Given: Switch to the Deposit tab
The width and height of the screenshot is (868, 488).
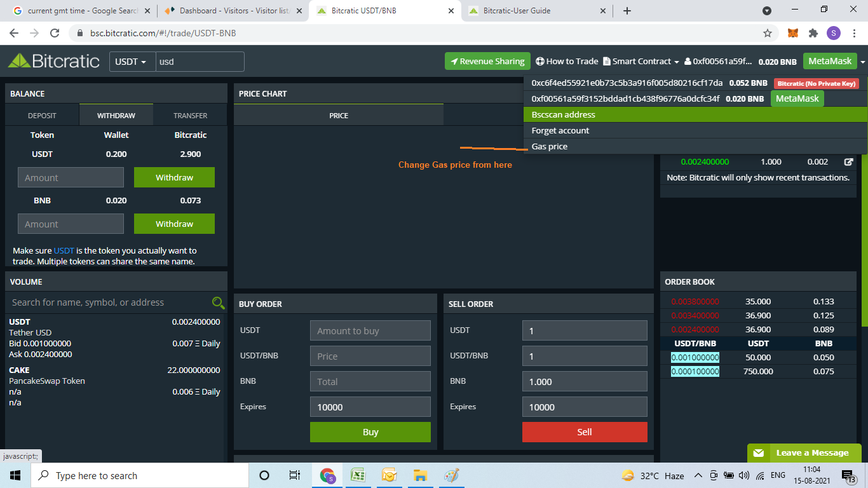Looking at the screenshot, I should (42, 116).
